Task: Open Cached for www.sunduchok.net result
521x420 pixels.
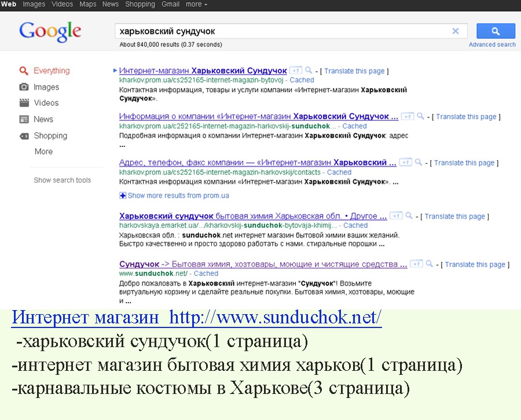Action: (x=206, y=274)
